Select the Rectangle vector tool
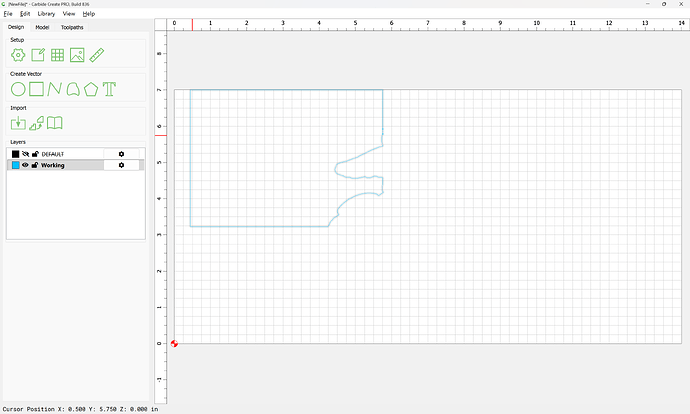 (36, 89)
